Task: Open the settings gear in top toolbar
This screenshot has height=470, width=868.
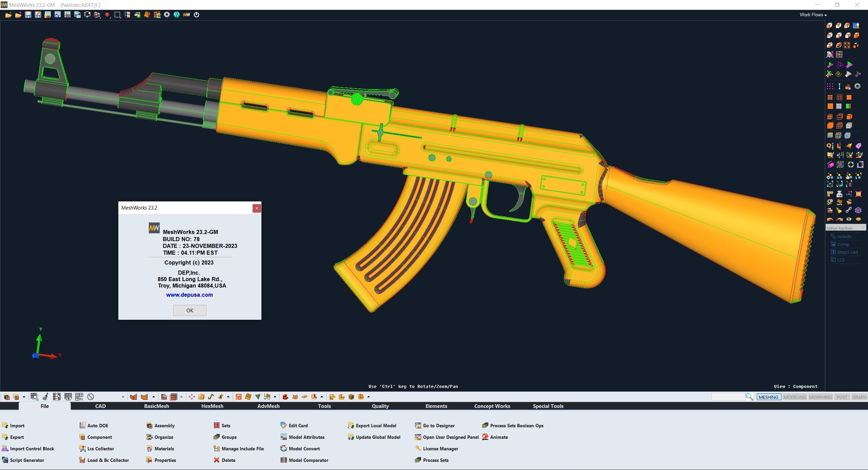Action: point(167,15)
